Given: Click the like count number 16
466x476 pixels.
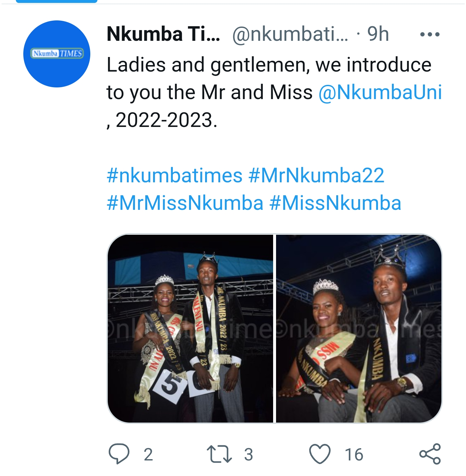Looking at the screenshot, I should coord(354,455).
